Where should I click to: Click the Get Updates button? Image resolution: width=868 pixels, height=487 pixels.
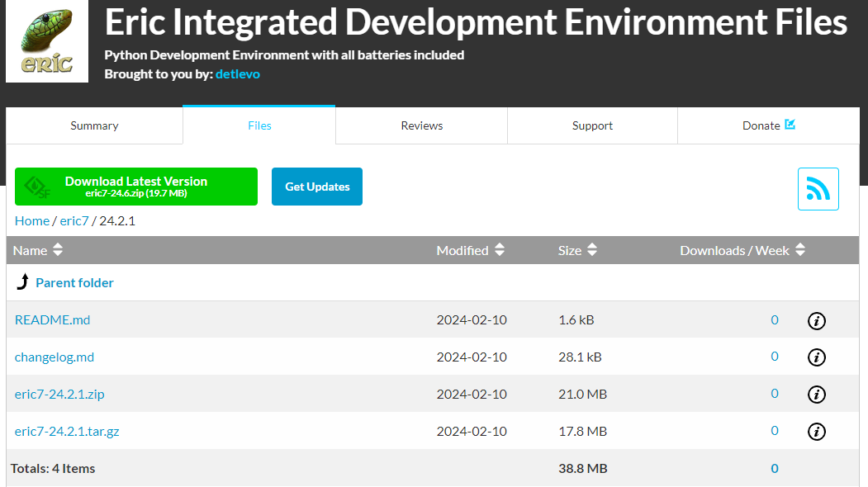(317, 187)
